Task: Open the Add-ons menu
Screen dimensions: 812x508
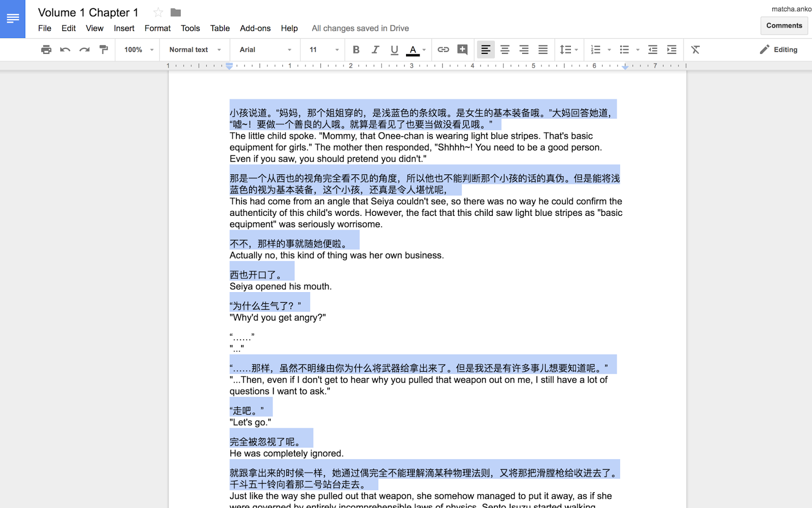Action: pyautogui.click(x=255, y=28)
